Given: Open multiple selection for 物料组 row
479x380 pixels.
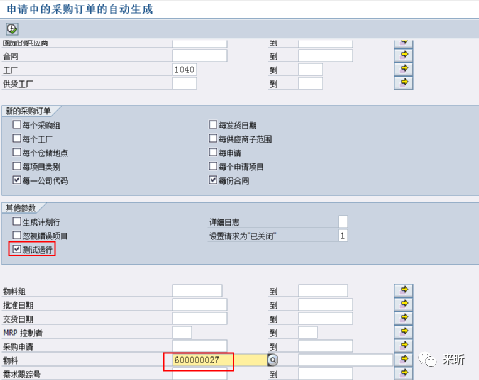Looking at the screenshot, I should (404, 290).
